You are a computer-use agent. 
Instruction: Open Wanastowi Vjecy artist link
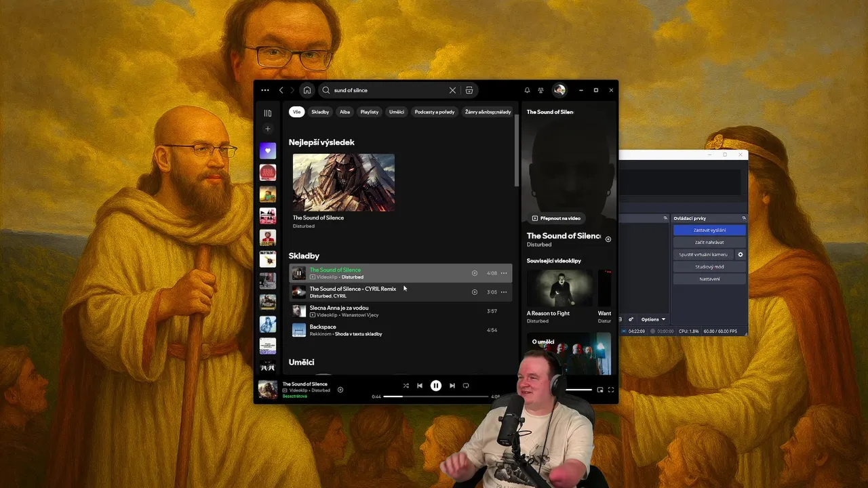pos(360,315)
